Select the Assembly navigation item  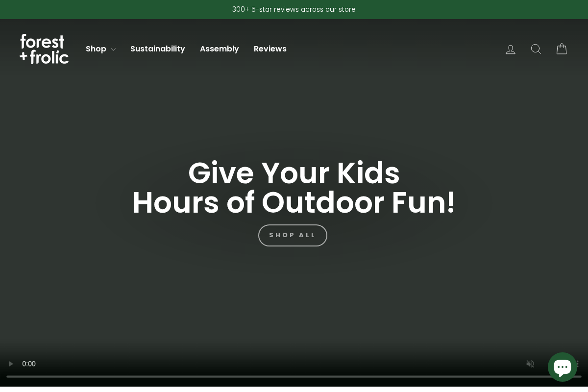point(220,49)
